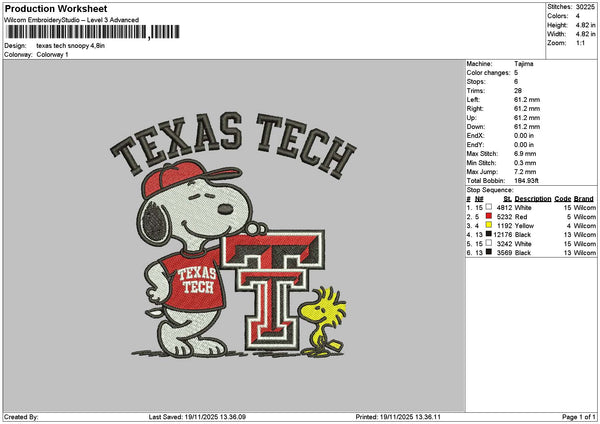Select the Total Bobbin value 184.93ft
The image size is (600, 424).
526,180
